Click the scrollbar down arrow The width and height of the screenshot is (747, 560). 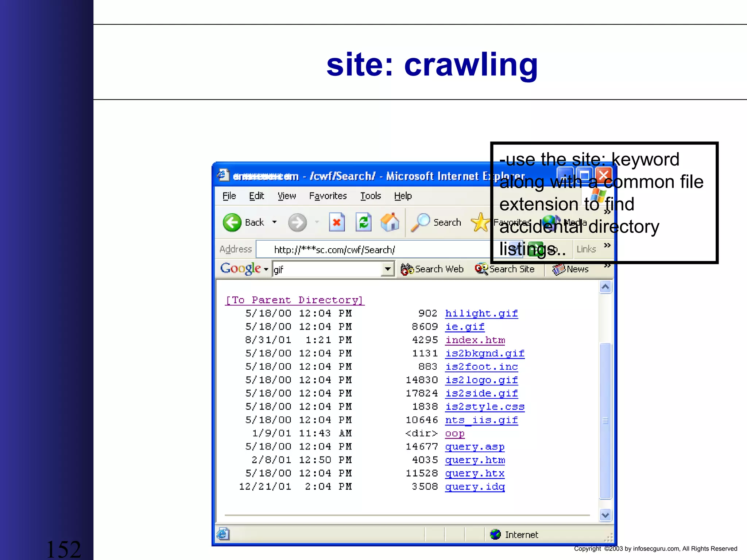click(x=605, y=515)
